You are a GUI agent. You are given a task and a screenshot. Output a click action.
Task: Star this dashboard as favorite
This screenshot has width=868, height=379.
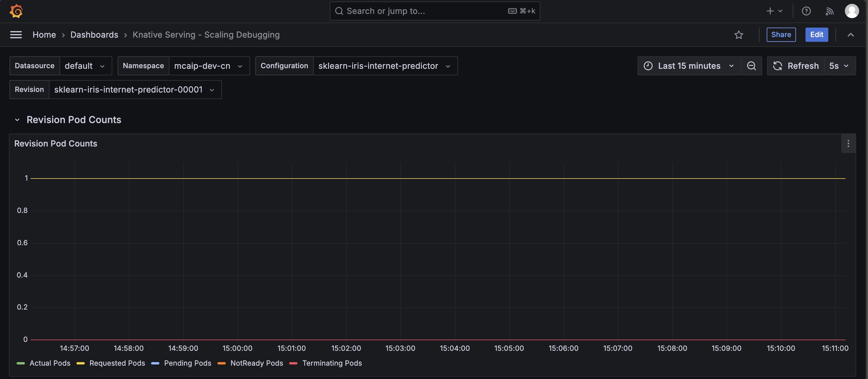(739, 35)
